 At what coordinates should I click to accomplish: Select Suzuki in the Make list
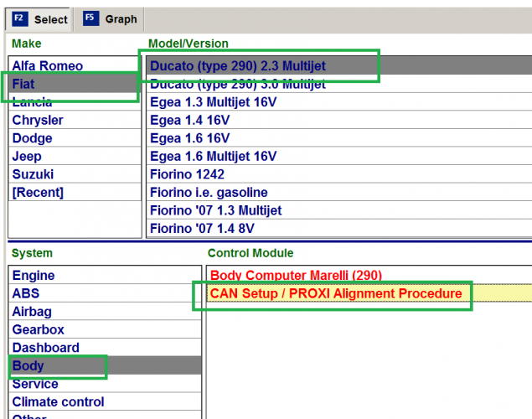pos(32,174)
